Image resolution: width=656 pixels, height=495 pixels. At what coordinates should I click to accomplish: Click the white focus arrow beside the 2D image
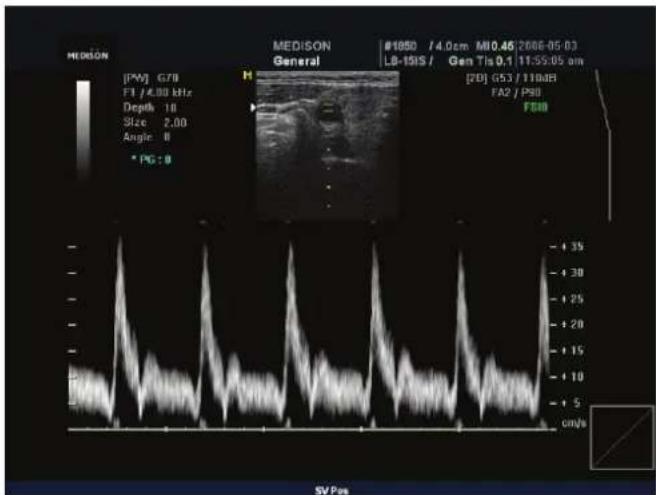point(253,108)
